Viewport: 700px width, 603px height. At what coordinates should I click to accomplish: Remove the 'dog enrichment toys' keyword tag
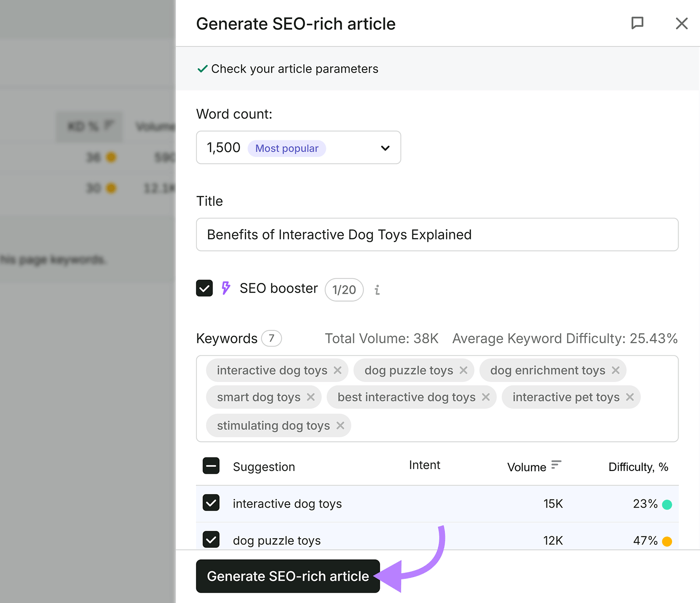point(616,370)
